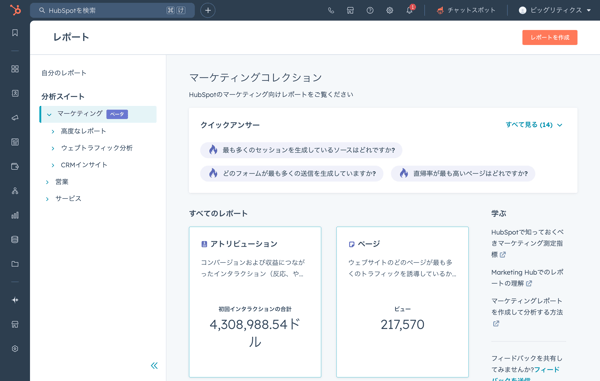Viewport: 600px width, 381px height.
Task: Open the reporting bar chart icon in sidebar
Action: pos(15,215)
